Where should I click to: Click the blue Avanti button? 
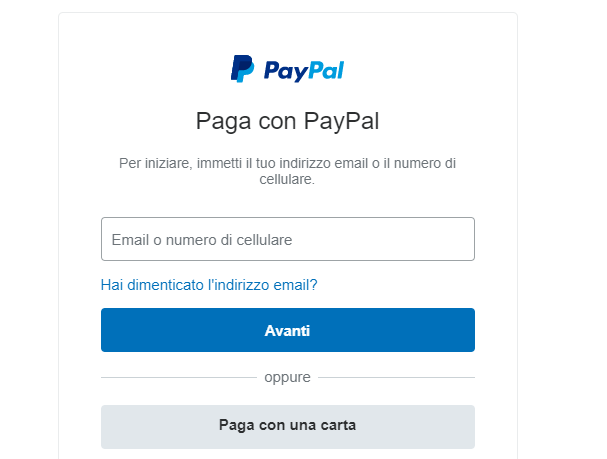[x=288, y=330]
